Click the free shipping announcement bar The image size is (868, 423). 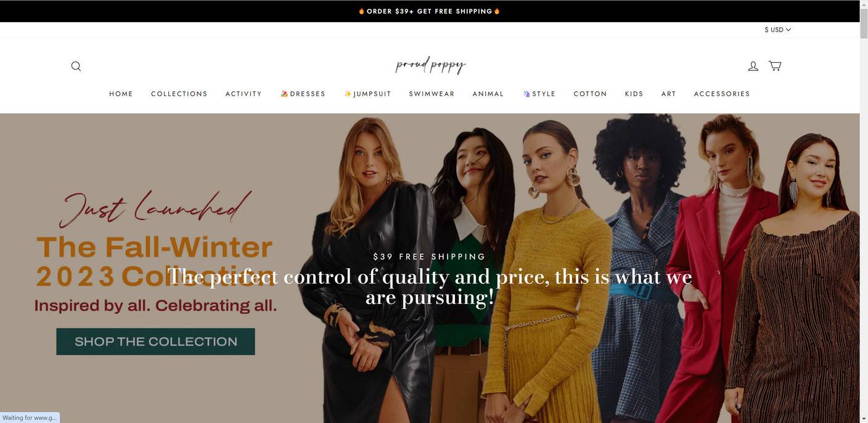click(x=430, y=11)
